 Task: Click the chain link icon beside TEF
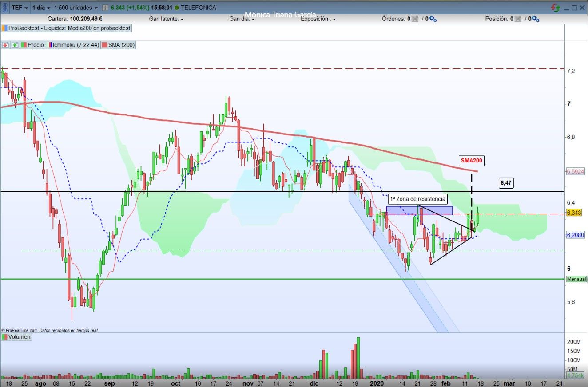(x=4, y=8)
